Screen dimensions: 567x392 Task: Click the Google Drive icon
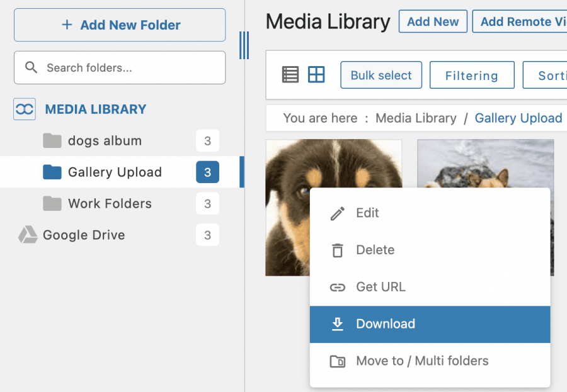(27, 235)
